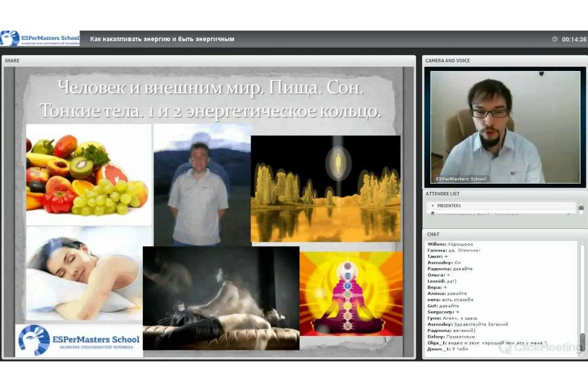The image size is (588, 392).
Task: Click the CAMERA AND VOICE panel header
Action: [447, 61]
